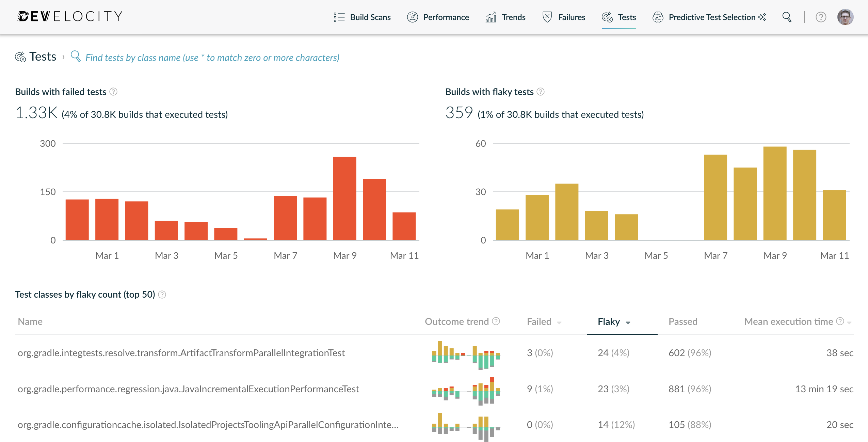
Task: Open JavaIncrementalExecutionPerformanceTest test class
Action: coord(189,389)
